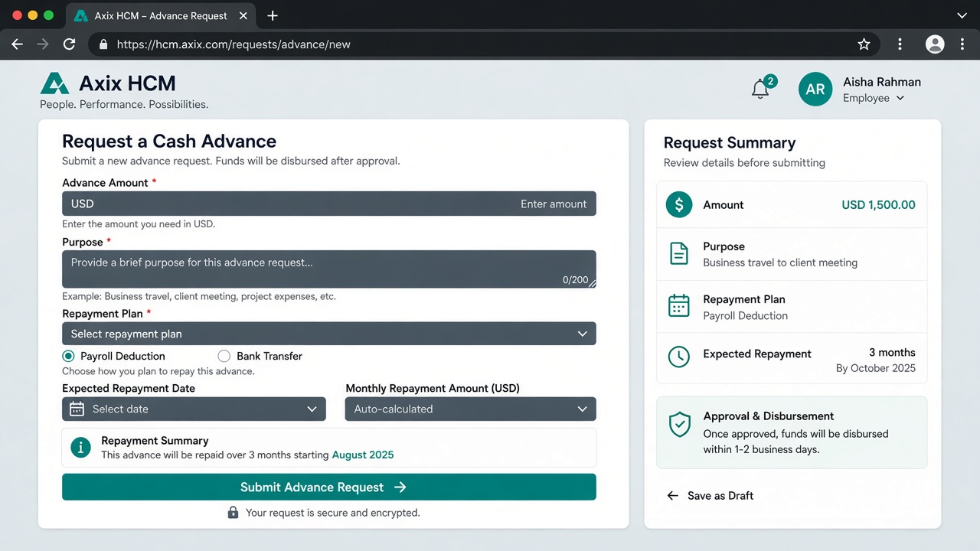Click the "August 2025" start month text
This screenshot has height=551, width=980.
tap(363, 455)
